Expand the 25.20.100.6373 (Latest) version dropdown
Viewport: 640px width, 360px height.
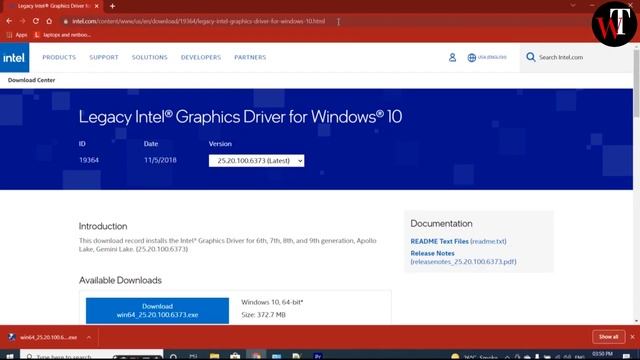tap(256, 161)
